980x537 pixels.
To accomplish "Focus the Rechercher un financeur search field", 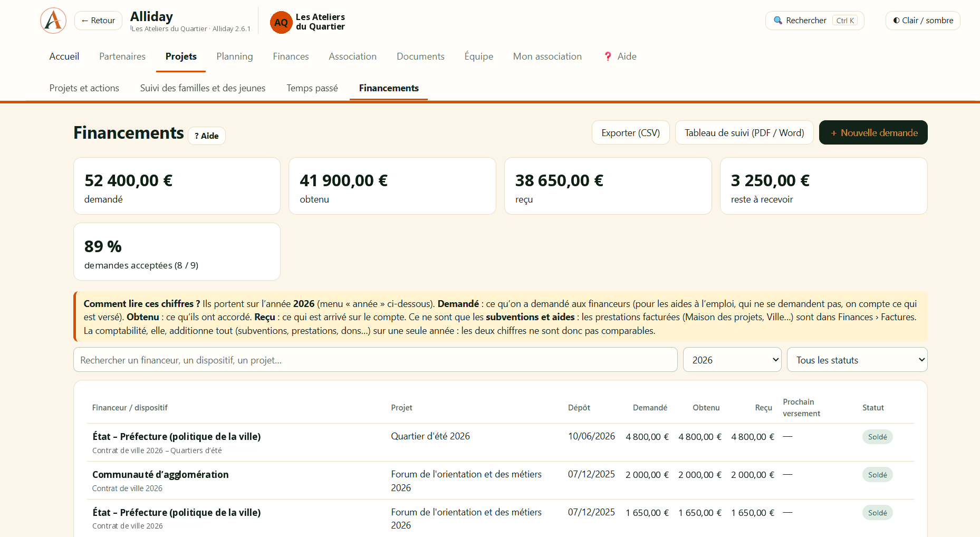I will click(x=376, y=360).
